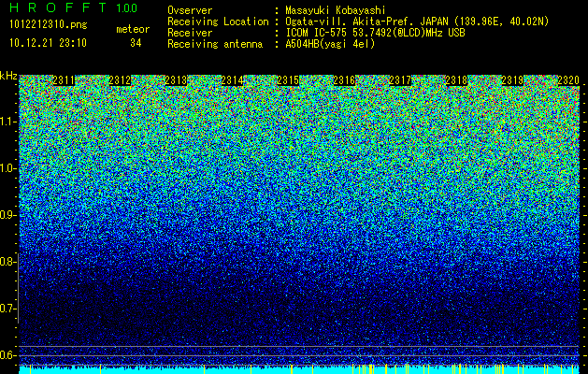Click the Receiver field label
This screenshot has height=374, width=588.
190,33
